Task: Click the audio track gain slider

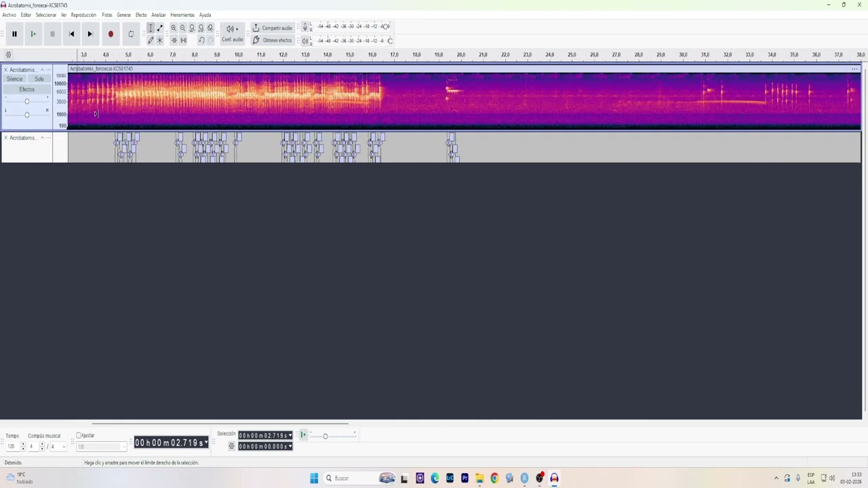Action: pos(27,102)
